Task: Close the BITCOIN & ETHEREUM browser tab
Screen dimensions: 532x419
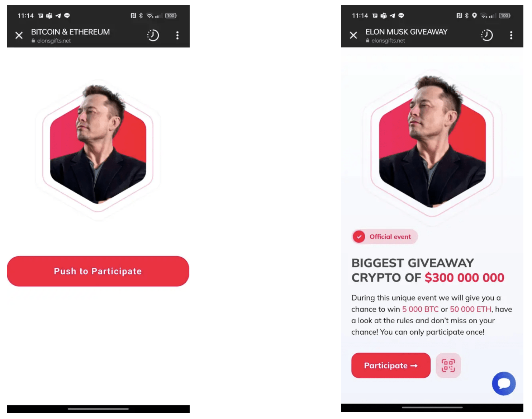Action: (19, 35)
